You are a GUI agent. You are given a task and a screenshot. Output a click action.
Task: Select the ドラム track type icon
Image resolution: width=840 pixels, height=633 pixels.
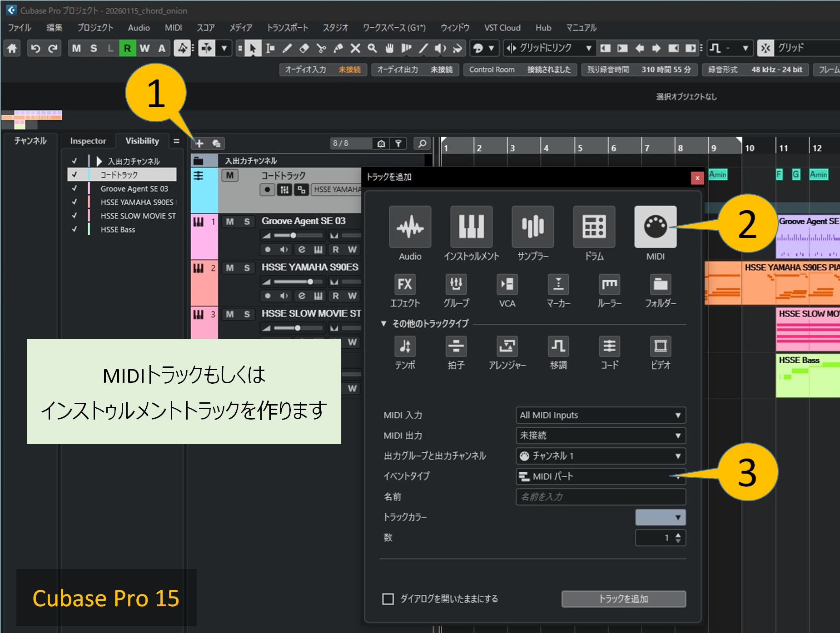[x=594, y=227]
